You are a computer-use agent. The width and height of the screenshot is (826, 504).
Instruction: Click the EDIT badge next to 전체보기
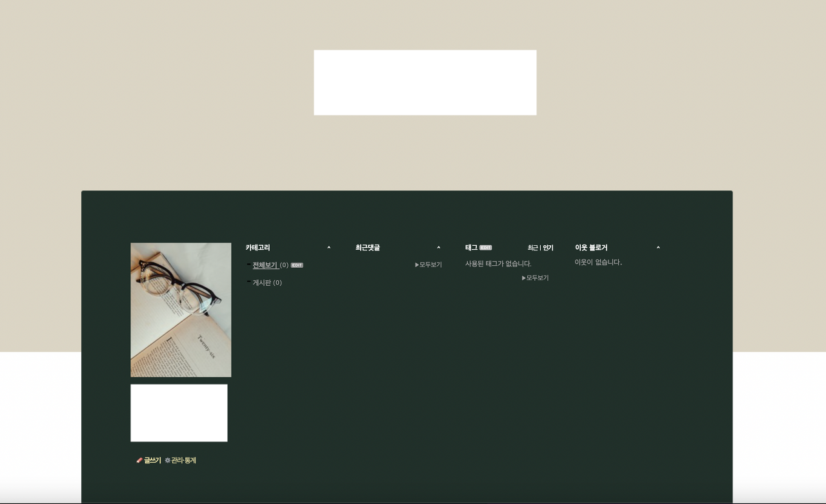coord(297,265)
